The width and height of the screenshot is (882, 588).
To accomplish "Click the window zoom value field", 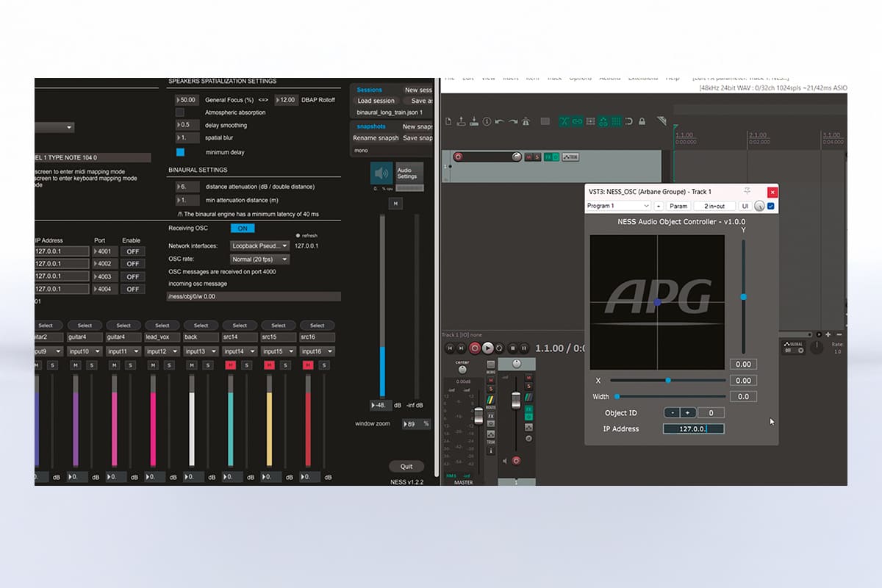I will pyautogui.click(x=417, y=424).
